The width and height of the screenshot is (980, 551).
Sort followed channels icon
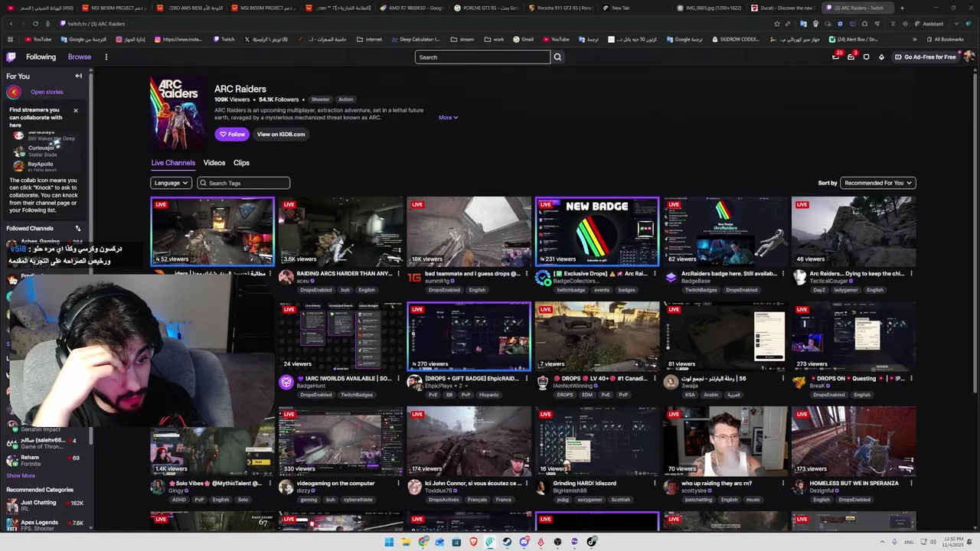click(77, 228)
